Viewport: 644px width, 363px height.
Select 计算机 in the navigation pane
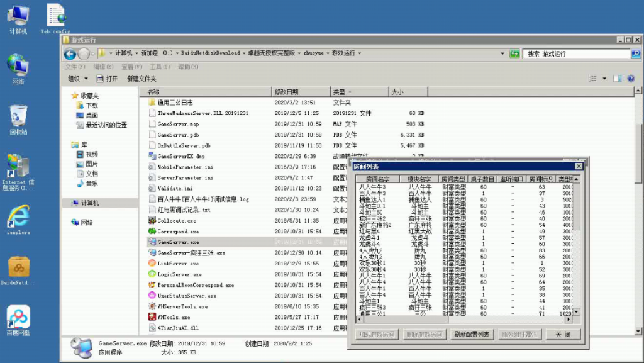[x=90, y=203]
